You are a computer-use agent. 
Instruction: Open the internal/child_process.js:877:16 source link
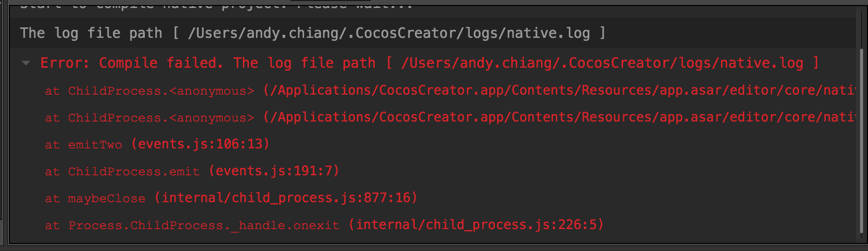click(x=286, y=198)
